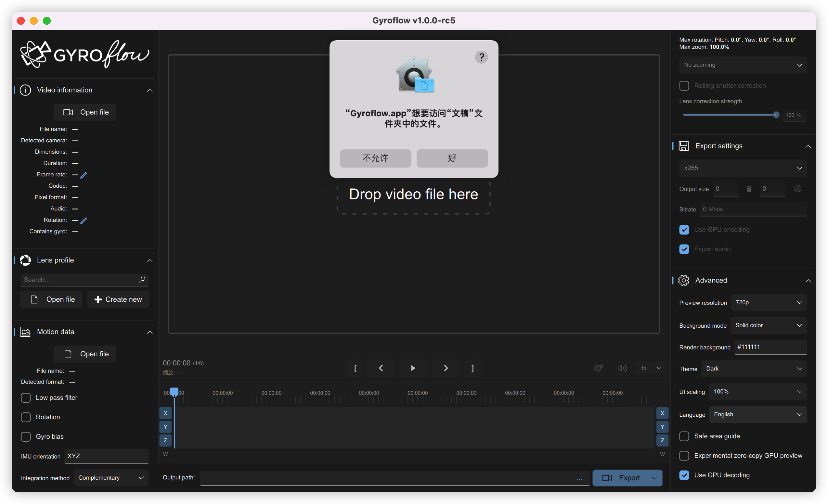Disable the Export audio option

tap(684, 249)
